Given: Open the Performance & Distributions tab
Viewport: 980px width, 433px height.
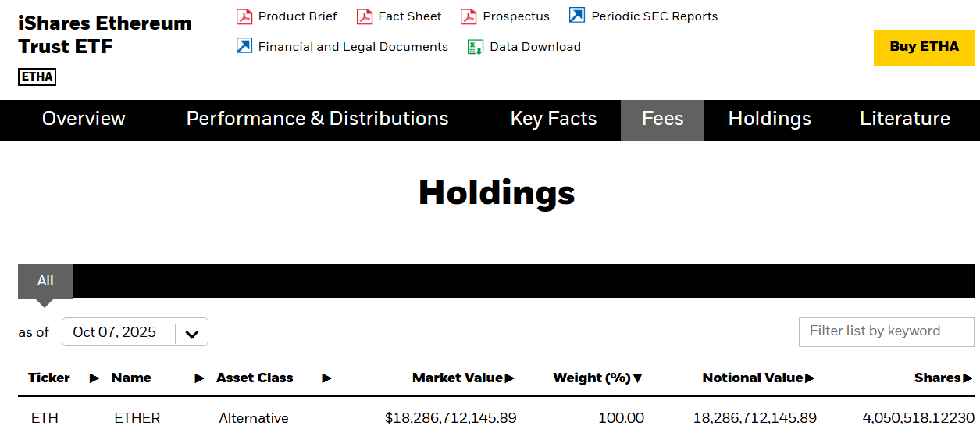Looking at the screenshot, I should (317, 119).
